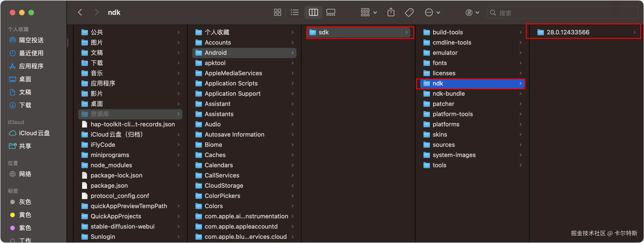Image resolution: width=644 pixels, height=243 pixels.
Task: Open the circled R toolbar dropdown
Action: pos(472,12)
